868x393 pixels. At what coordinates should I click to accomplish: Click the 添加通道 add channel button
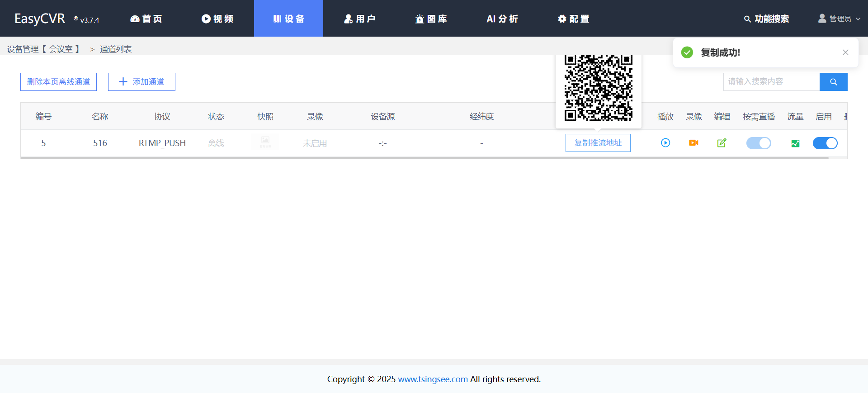[142, 82]
